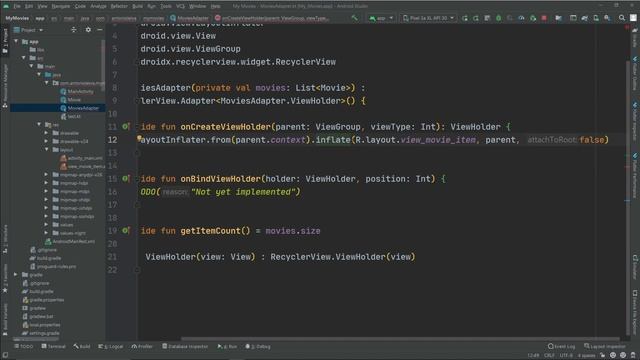The image size is (640, 360).
Task: Toggle code fold marker at line 22
Action: [x=138, y=270]
